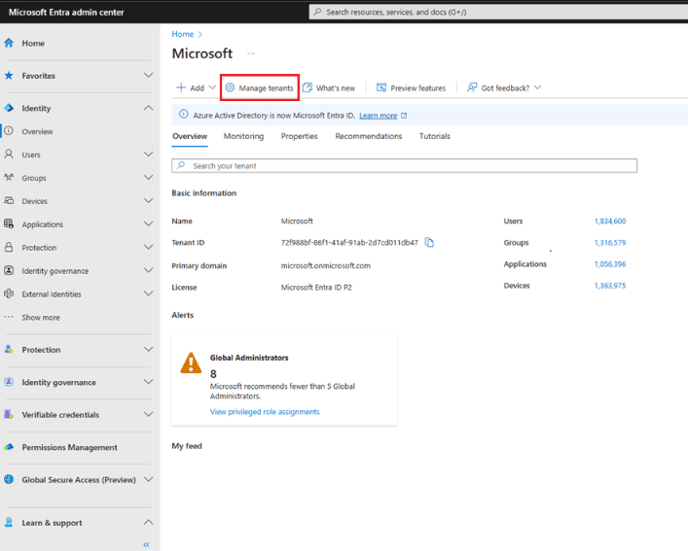Open the Recommendations tab
The width and height of the screenshot is (688, 551).
click(369, 136)
